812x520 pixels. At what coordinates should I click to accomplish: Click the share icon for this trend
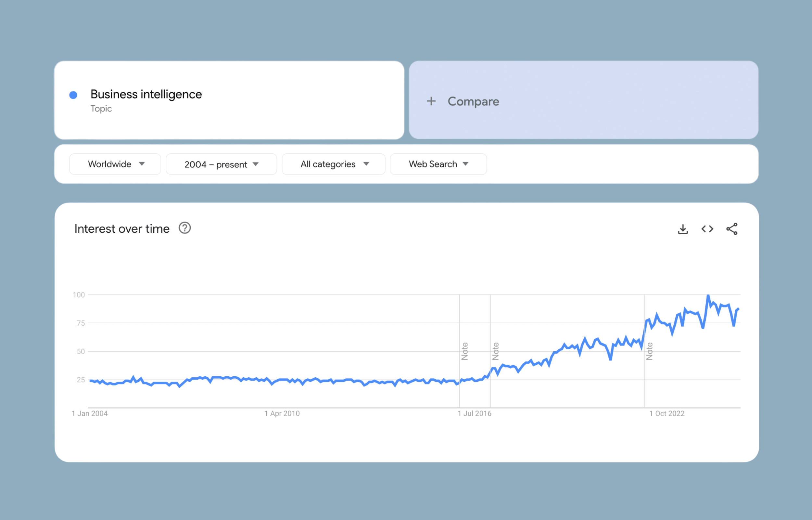(x=732, y=245)
